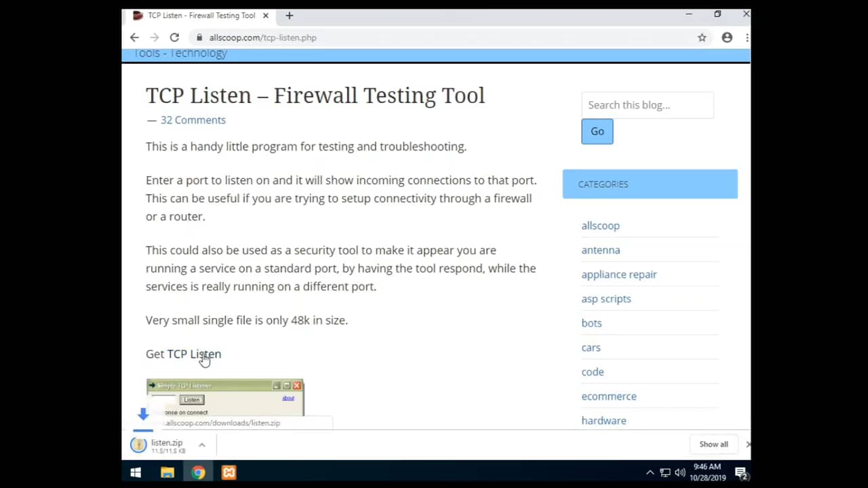Click the browser forward arrow
The height and width of the screenshot is (488, 868).
coord(154,38)
